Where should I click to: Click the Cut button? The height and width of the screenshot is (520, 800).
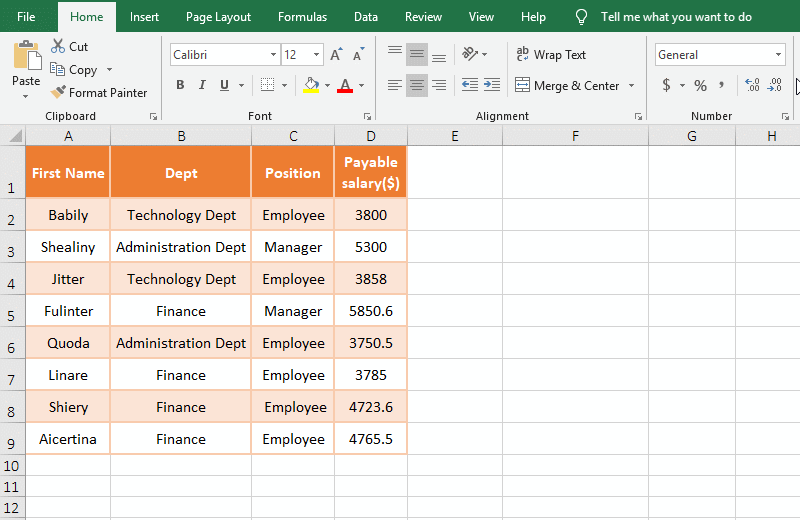[x=69, y=47]
